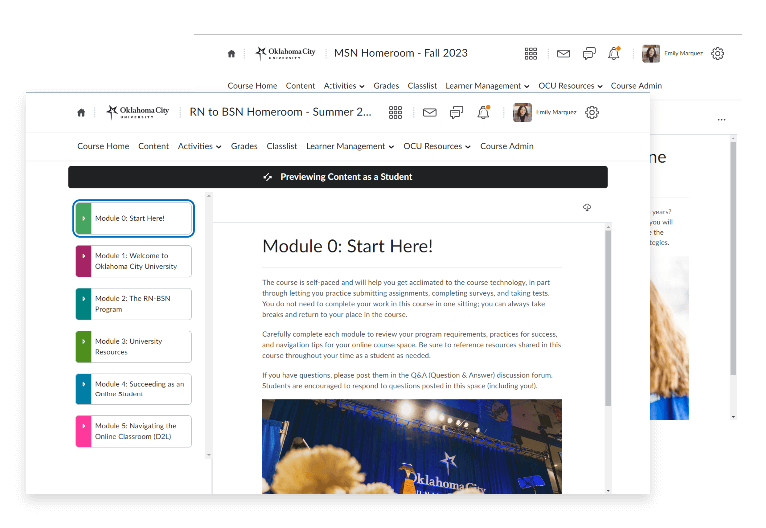
Task: Expand Module 5 pink arrow tab
Action: (x=84, y=431)
